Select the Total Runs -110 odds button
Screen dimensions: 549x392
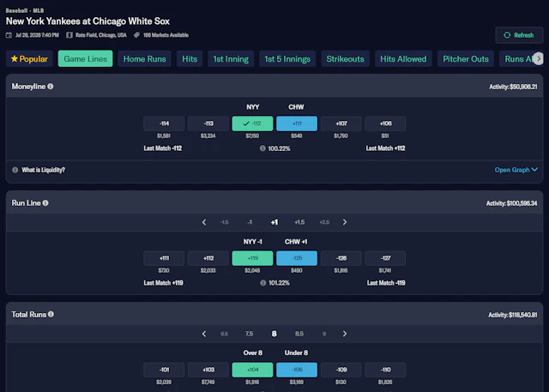[x=385, y=370]
